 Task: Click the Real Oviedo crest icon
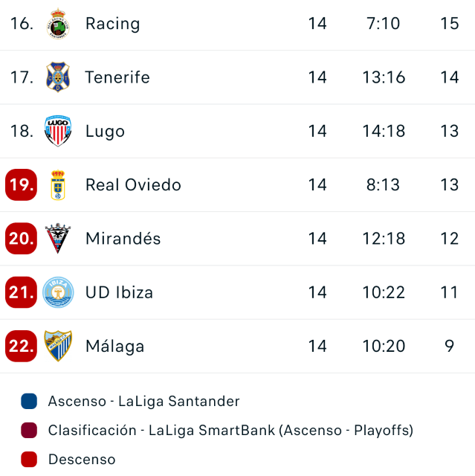tap(58, 185)
